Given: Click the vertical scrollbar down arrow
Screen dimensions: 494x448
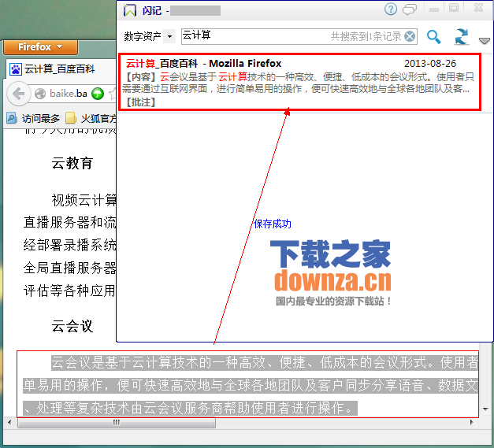Looking at the screenshot, I should coord(485,409).
